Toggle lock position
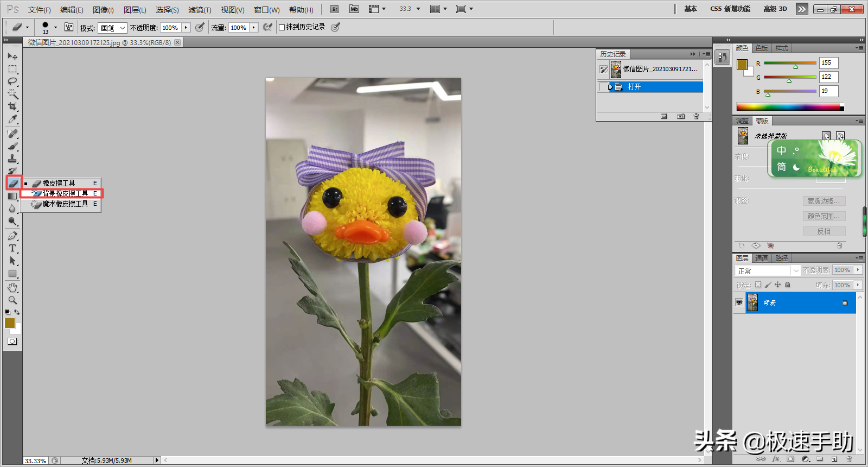 (778, 285)
